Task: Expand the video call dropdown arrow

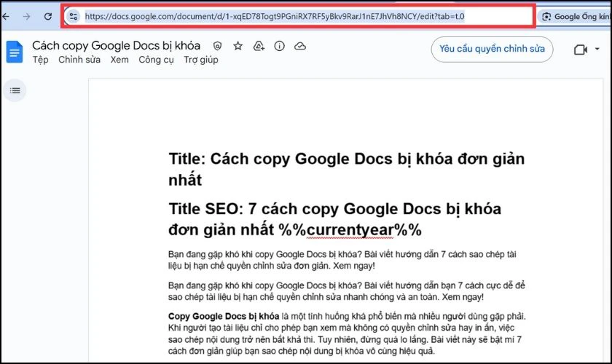Action: [x=597, y=50]
